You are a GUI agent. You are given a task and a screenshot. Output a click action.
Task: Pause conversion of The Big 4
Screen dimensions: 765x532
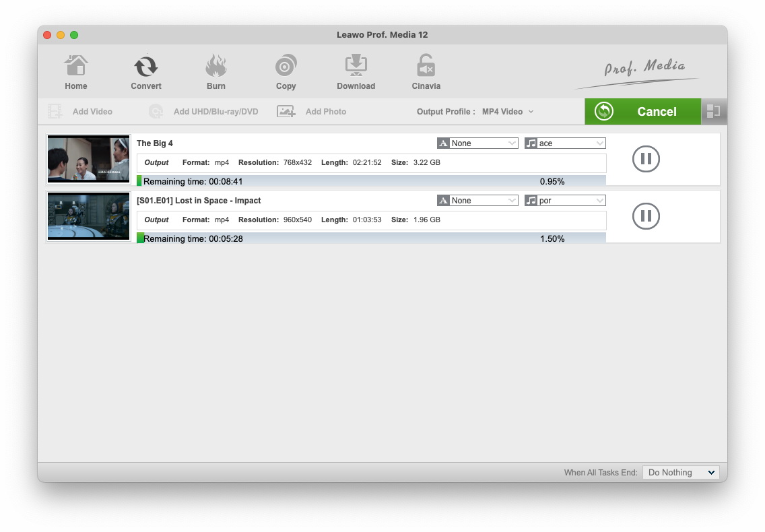[x=646, y=159]
